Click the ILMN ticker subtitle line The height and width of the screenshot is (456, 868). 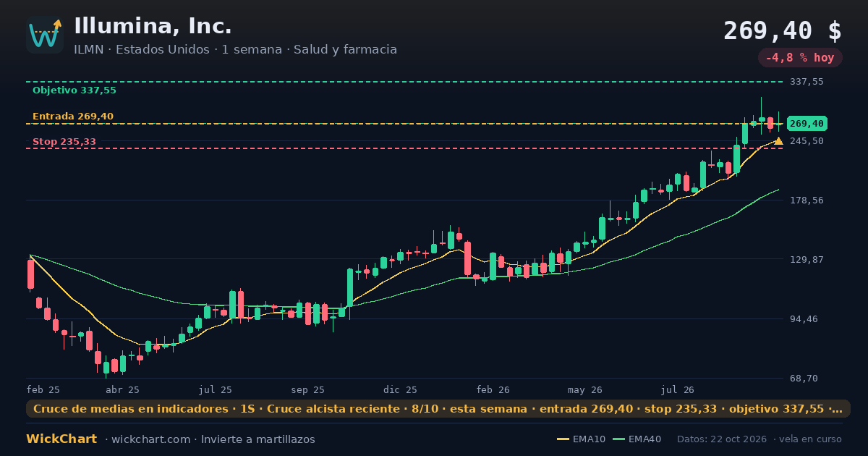pyautogui.click(x=235, y=50)
